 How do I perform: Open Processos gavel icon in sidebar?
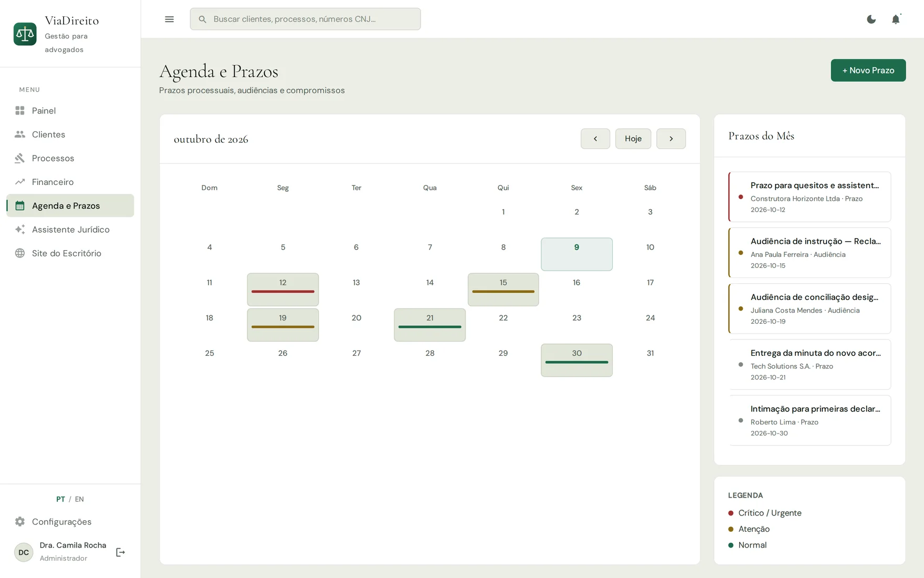tap(20, 158)
